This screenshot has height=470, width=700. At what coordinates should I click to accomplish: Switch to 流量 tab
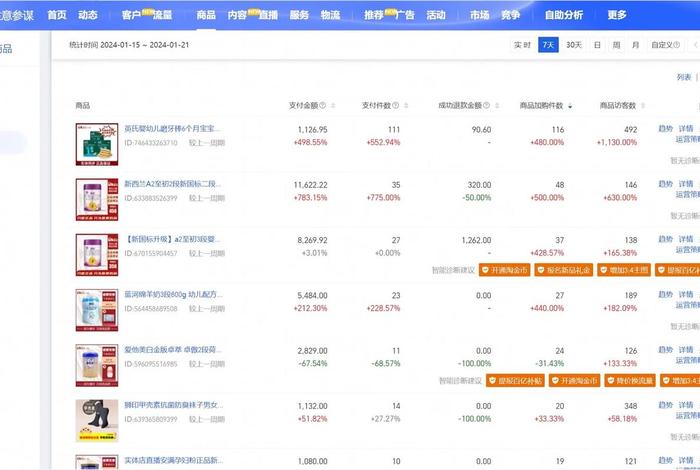[162, 15]
